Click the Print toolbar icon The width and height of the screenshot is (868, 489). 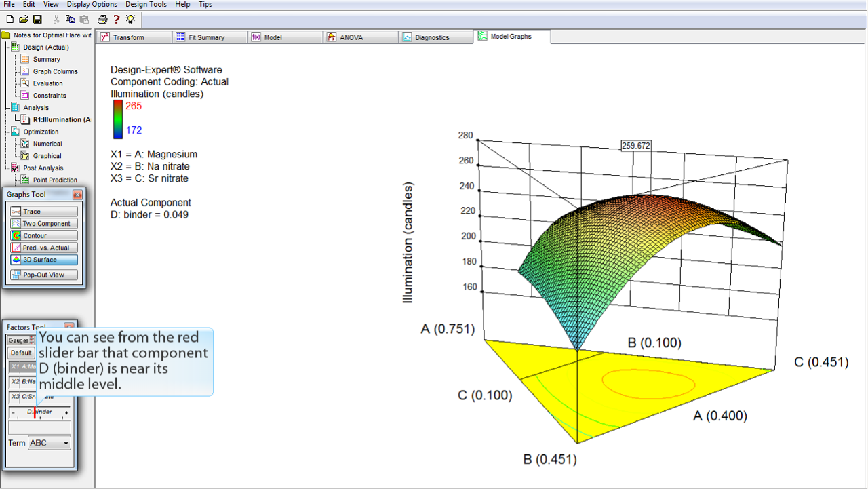(102, 19)
